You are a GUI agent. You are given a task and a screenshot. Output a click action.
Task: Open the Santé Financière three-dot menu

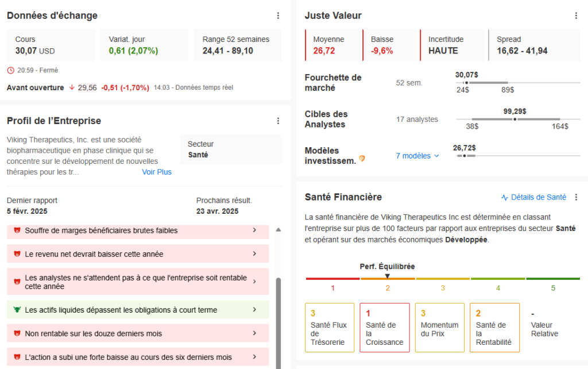tap(576, 197)
